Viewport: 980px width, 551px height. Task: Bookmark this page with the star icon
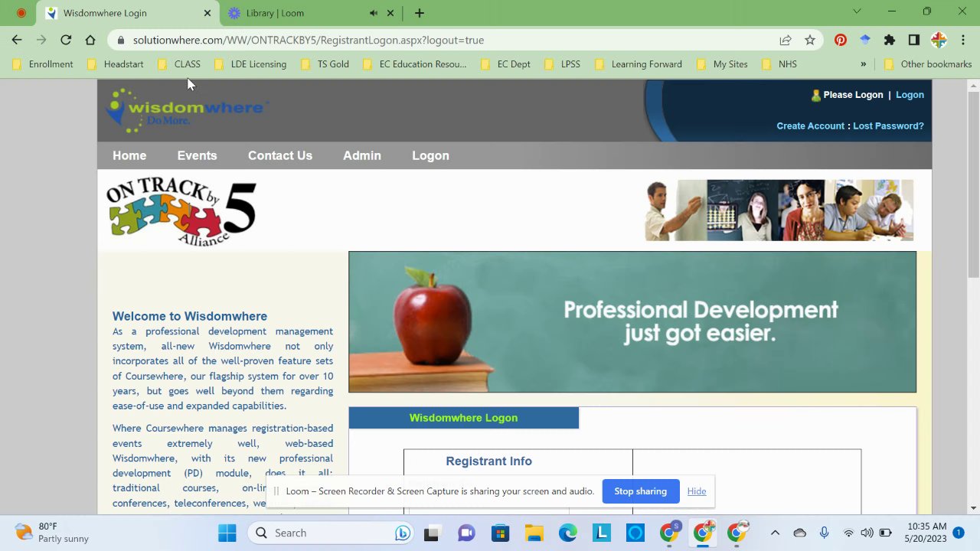pos(810,40)
